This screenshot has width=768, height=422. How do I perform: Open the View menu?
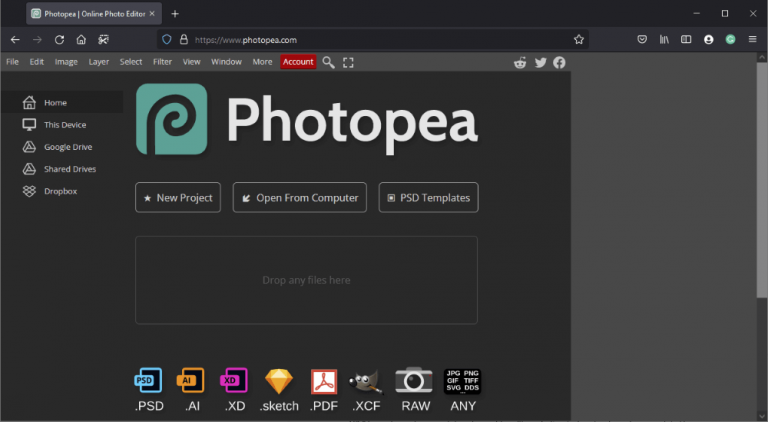pyautogui.click(x=192, y=62)
